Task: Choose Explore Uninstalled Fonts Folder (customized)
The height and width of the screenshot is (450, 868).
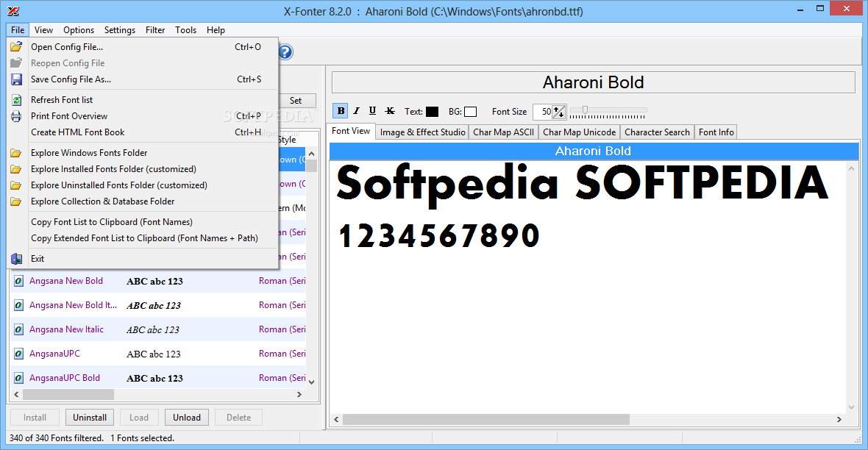Action: 143,185
